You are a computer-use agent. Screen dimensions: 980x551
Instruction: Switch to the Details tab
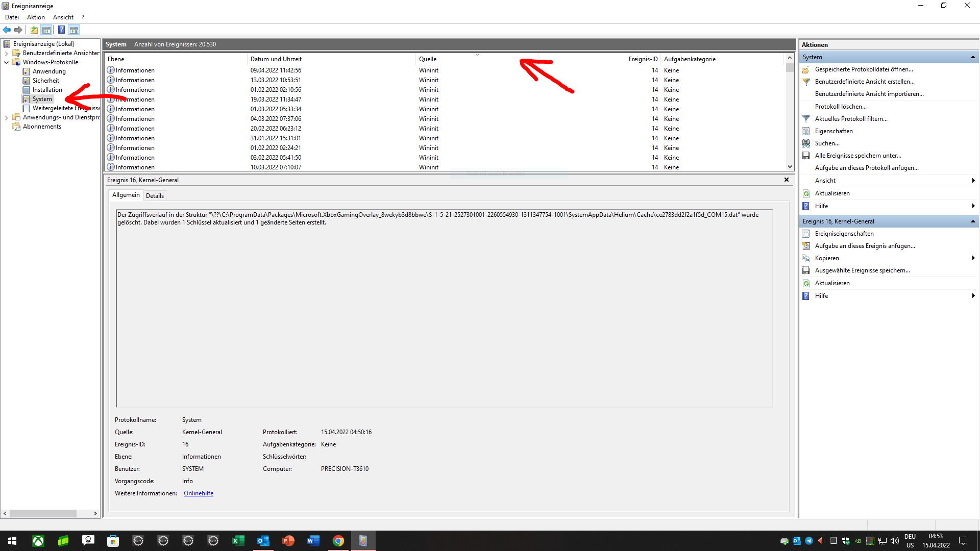tap(155, 196)
